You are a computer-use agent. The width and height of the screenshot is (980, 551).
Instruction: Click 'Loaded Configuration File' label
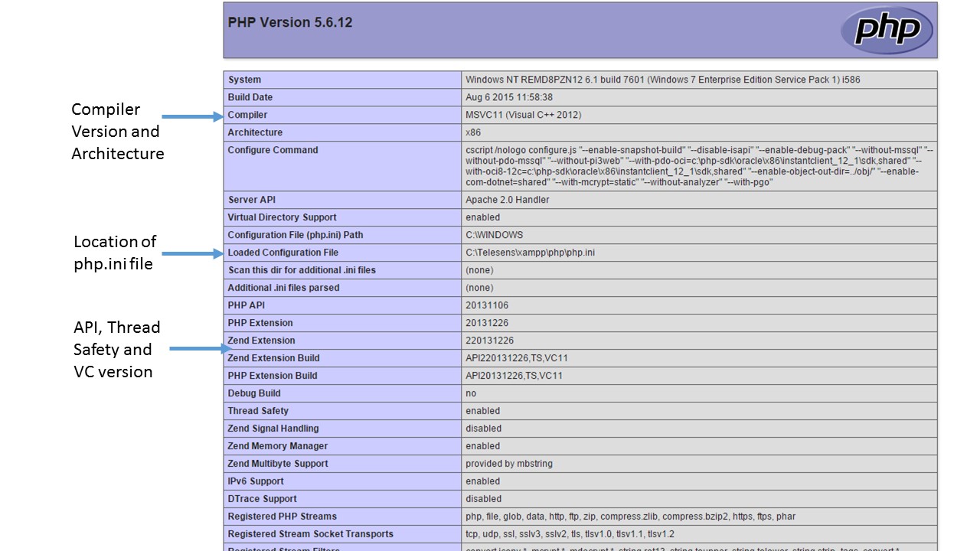point(283,253)
